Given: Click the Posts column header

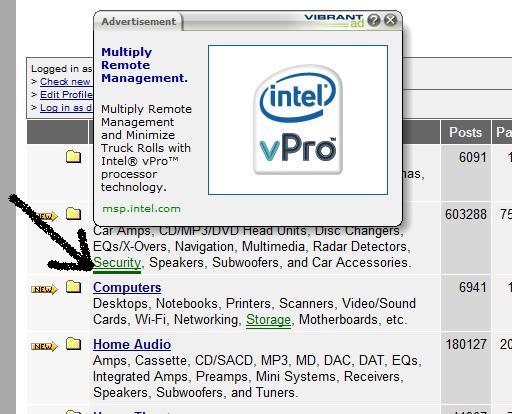Looking at the screenshot, I should (465, 132).
